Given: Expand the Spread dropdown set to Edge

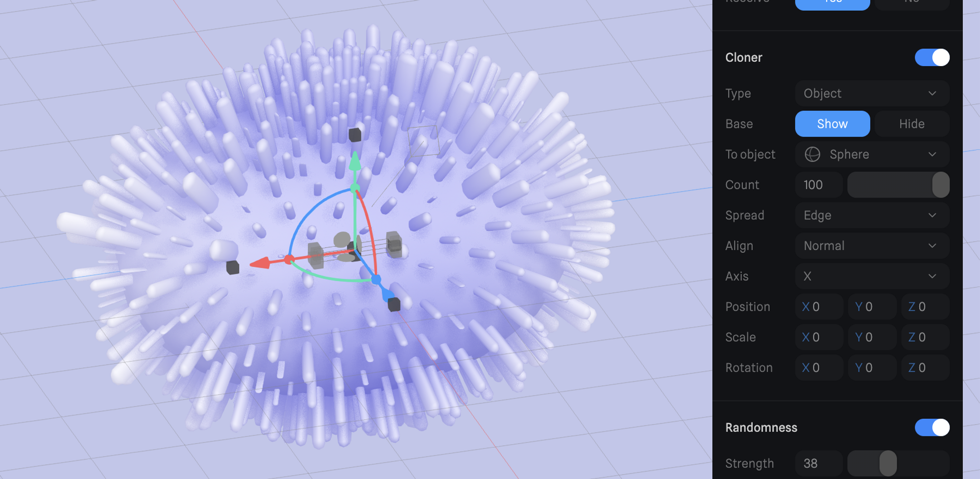Looking at the screenshot, I should [x=872, y=216].
